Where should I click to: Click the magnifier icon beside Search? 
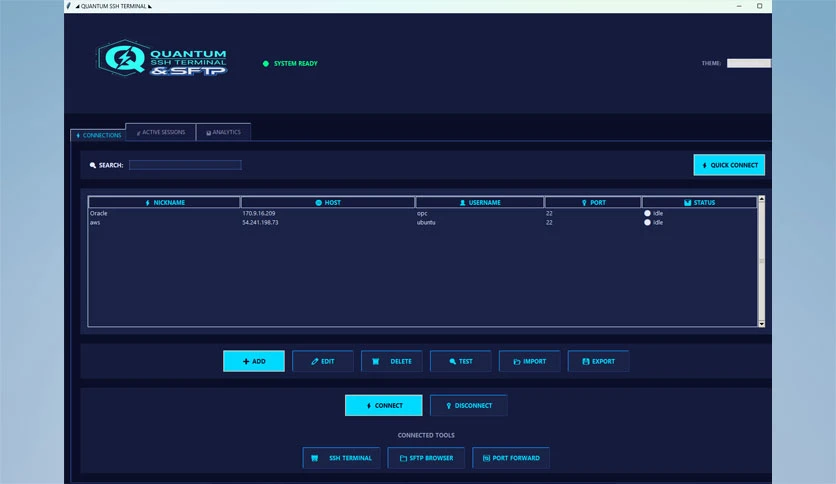point(93,165)
